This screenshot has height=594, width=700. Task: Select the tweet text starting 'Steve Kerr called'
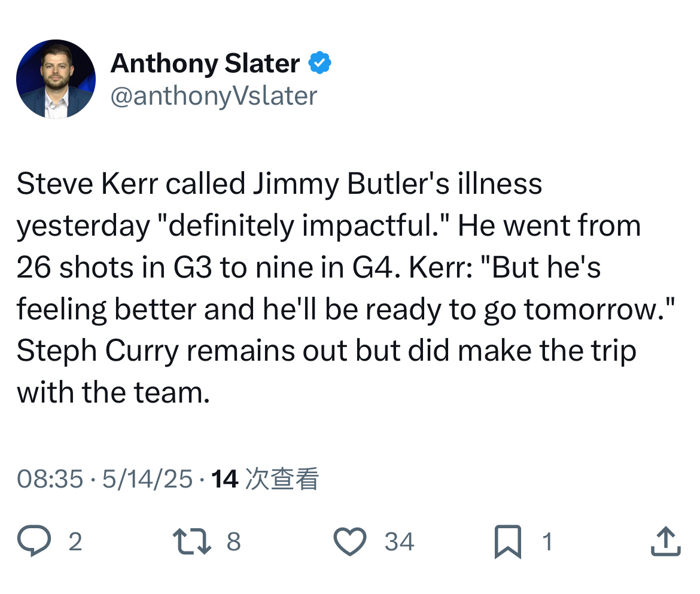click(346, 288)
